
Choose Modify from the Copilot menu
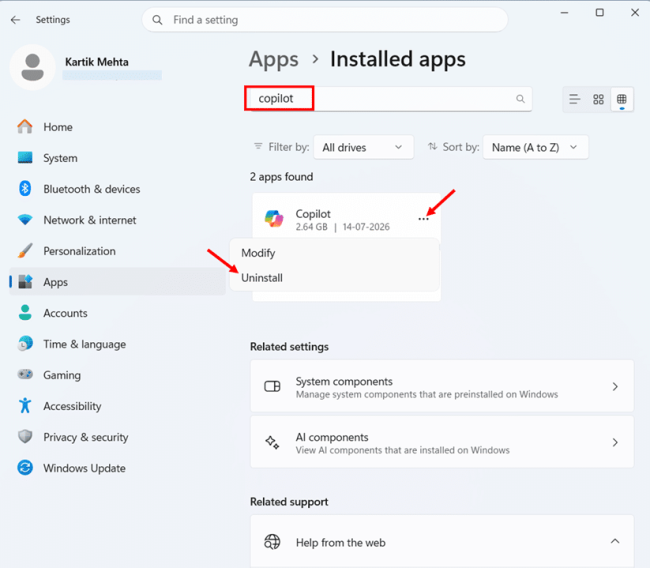[x=335, y=253]
